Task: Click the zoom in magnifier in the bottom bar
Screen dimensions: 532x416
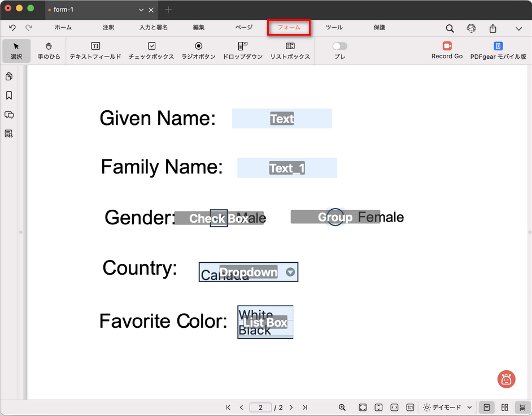Action: pos(342,408)
